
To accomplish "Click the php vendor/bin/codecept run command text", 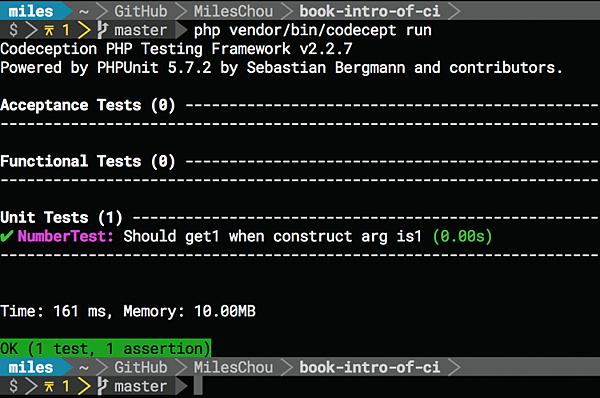I will click(x=313, y=30).
